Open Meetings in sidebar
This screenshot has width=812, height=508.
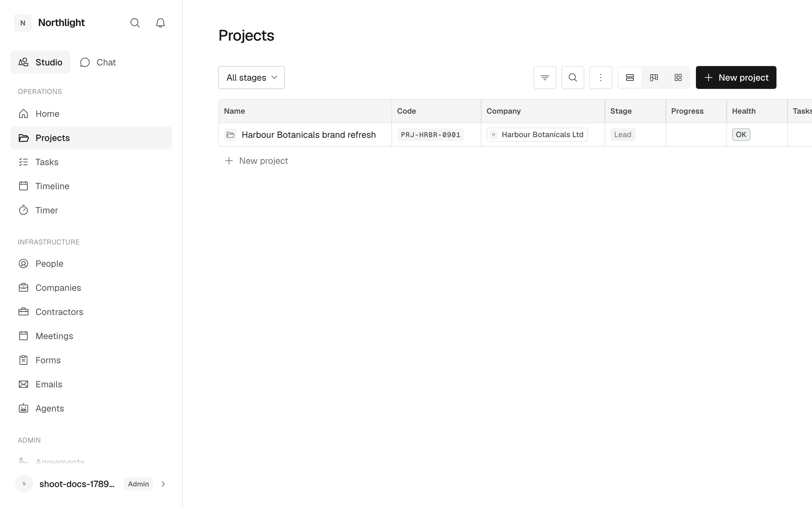(91, 336)
